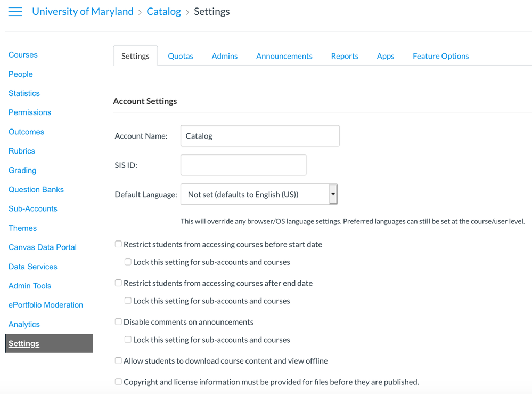Open the Reports tab
This screenshot has width=532, height=394.
[345, 56]
